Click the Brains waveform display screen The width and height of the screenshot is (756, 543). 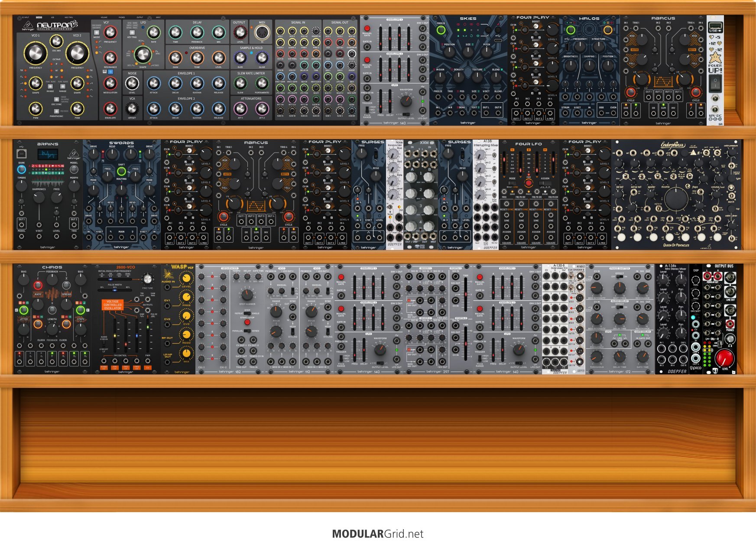[48, 154]
